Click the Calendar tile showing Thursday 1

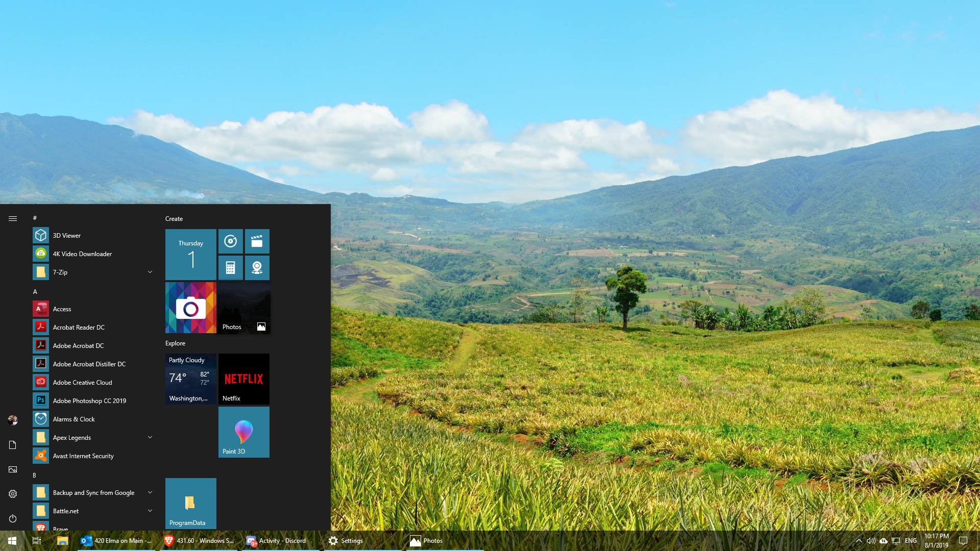pos(190,254)
